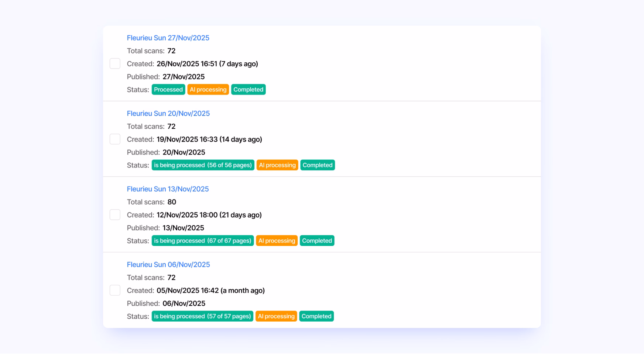The height and width of the screenshot is (354, 644).
Task: Click total scans '72' in the 27/Nov/2025 entry
Action: point(171,51)
